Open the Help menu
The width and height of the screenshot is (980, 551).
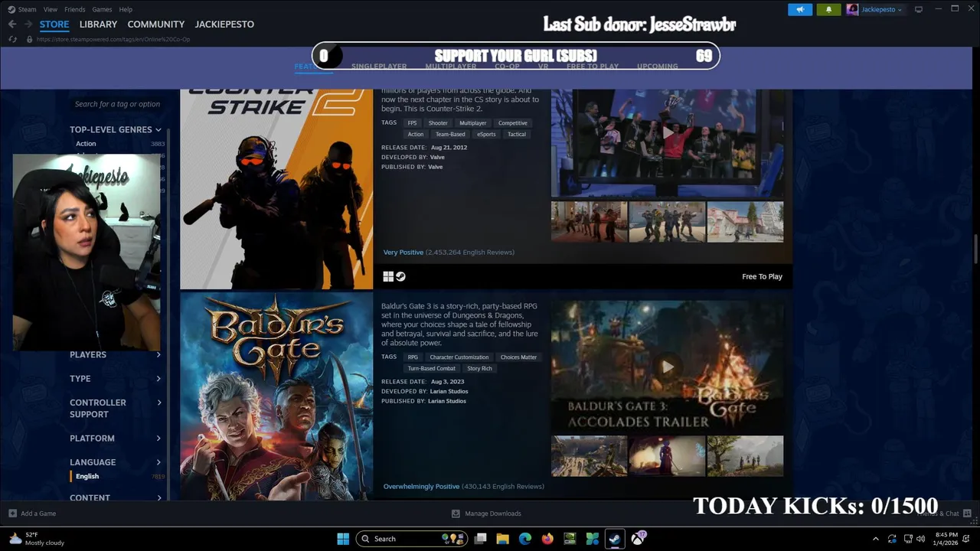point(126,9)
